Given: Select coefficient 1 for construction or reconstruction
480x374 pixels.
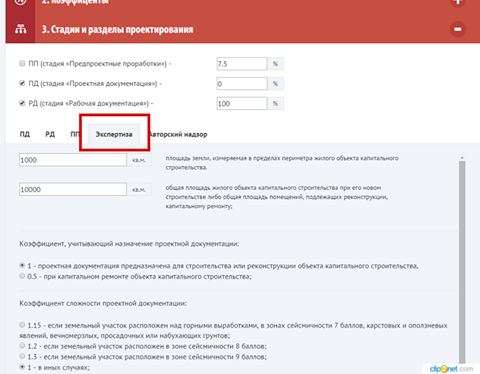Looking at the screenshot, I should tap(22, 265).
